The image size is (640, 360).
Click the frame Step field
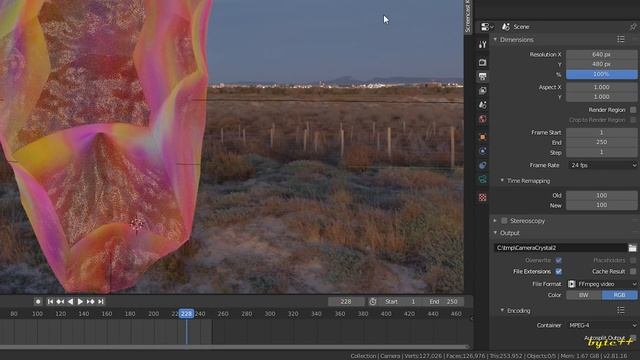point(602,152)
